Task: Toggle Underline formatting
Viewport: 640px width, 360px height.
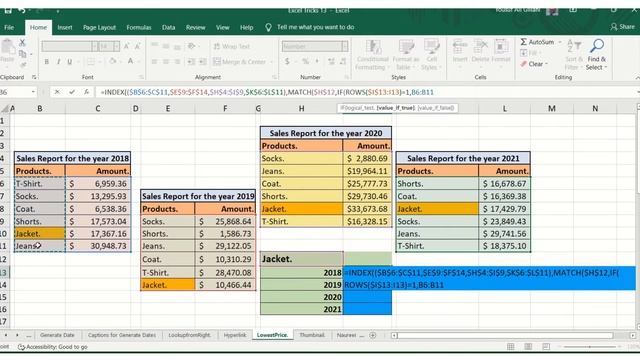Action: point(70,62)
